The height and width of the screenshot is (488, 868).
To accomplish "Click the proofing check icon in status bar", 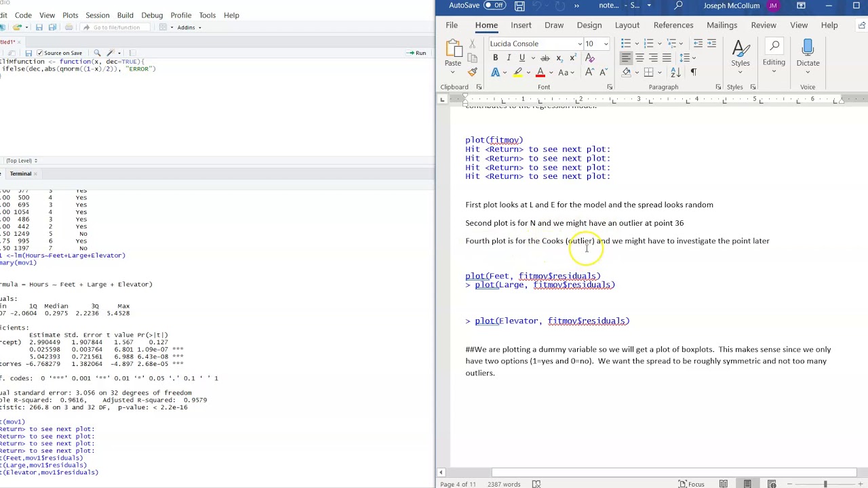I will [x=536, y=484].
